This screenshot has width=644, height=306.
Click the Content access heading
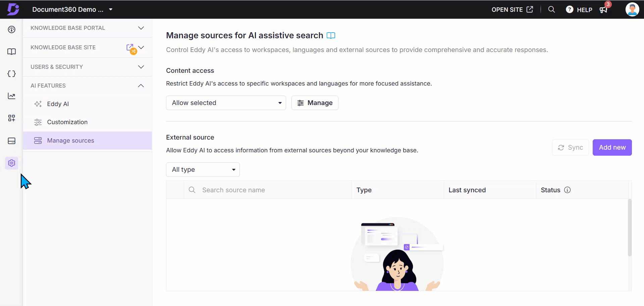[190, 70]
